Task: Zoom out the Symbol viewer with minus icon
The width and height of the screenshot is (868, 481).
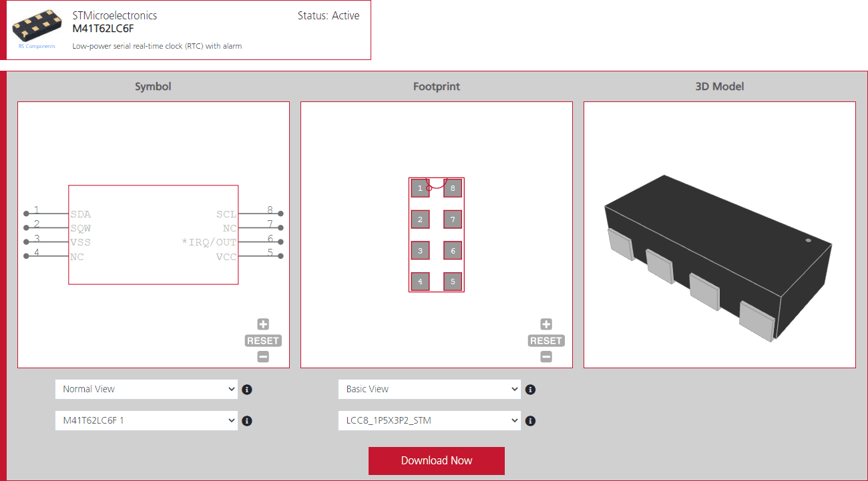Action: pos(263,357)
